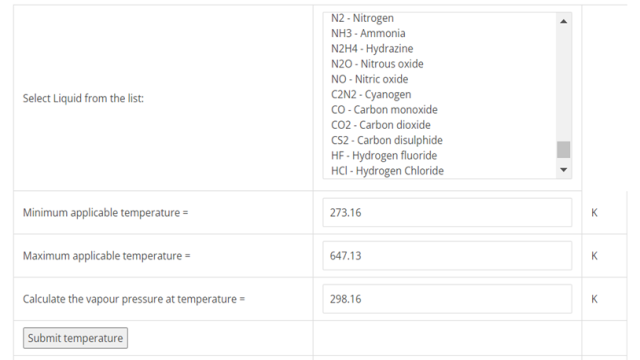
Task: Click the Submit temperature button
Action: 76,338
